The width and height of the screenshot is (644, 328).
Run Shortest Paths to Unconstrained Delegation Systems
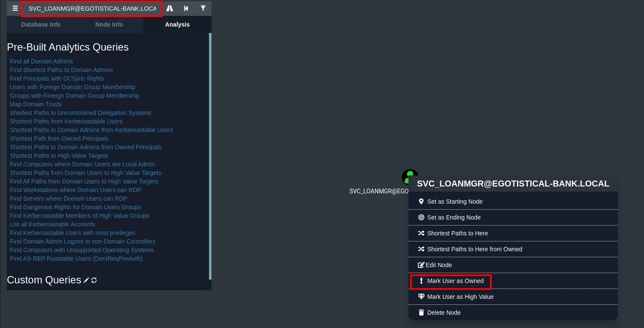[81, 113]
